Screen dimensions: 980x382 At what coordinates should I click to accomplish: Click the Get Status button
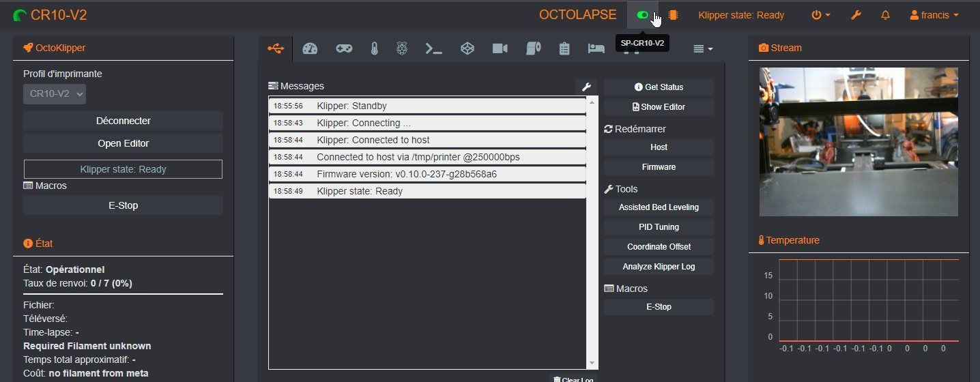tap(659, 87)
